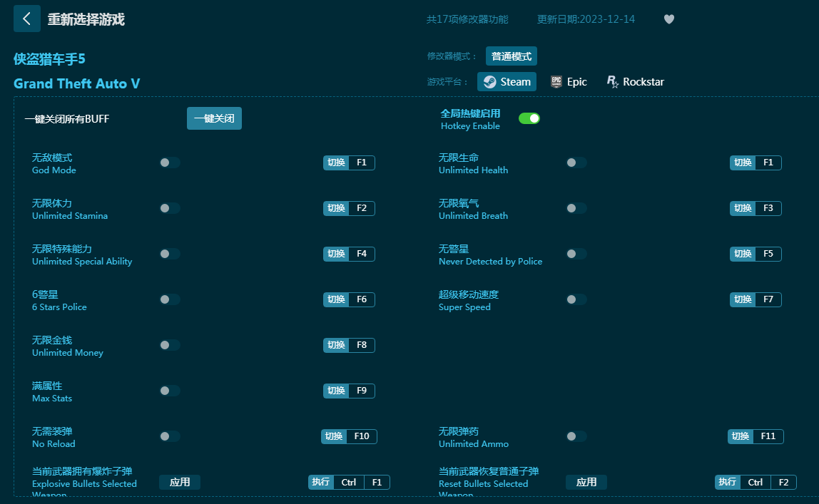Click 切换 button for Never Detected by Police
The image size is (819, 504).
[743, 254]
